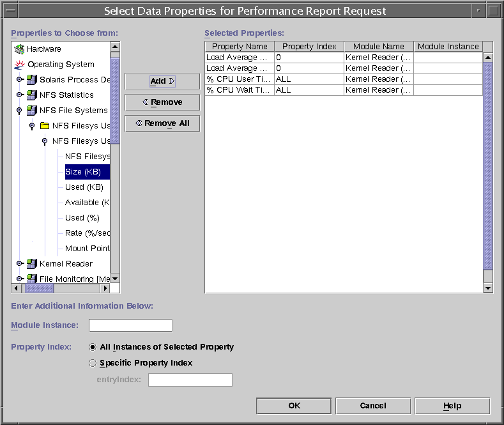Select the Mount Point tree item

(88, 249)
